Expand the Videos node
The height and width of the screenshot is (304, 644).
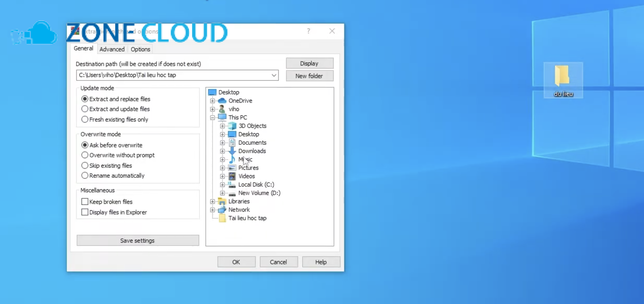pyautogui.click(x=222, y=176)
